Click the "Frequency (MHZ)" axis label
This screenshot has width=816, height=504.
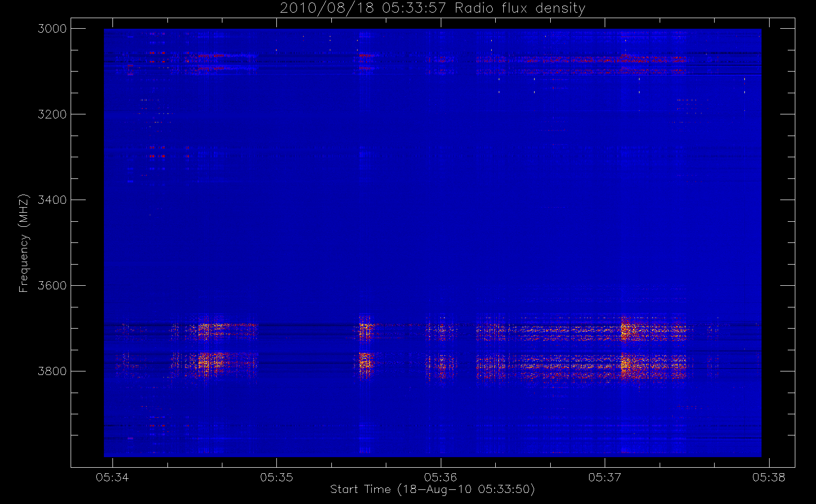point(23,243)
